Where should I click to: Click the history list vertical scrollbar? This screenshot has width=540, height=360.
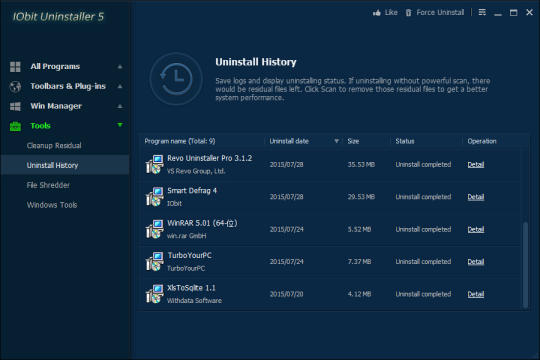pyautogui.click(x=525, y=265)
